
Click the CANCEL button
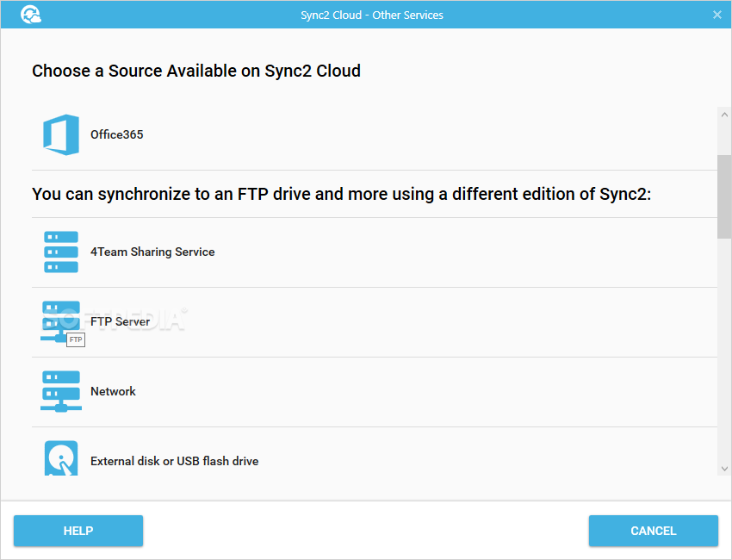(x=653, y=531)
